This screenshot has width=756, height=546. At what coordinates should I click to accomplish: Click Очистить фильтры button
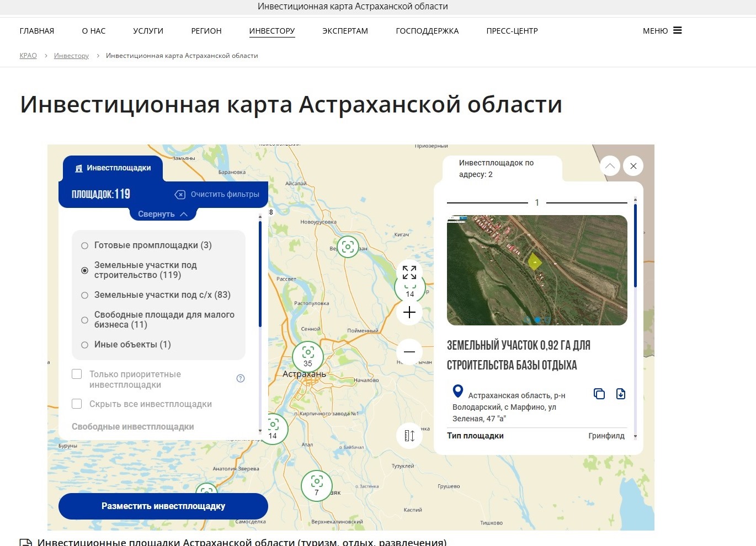pos(217,194)
